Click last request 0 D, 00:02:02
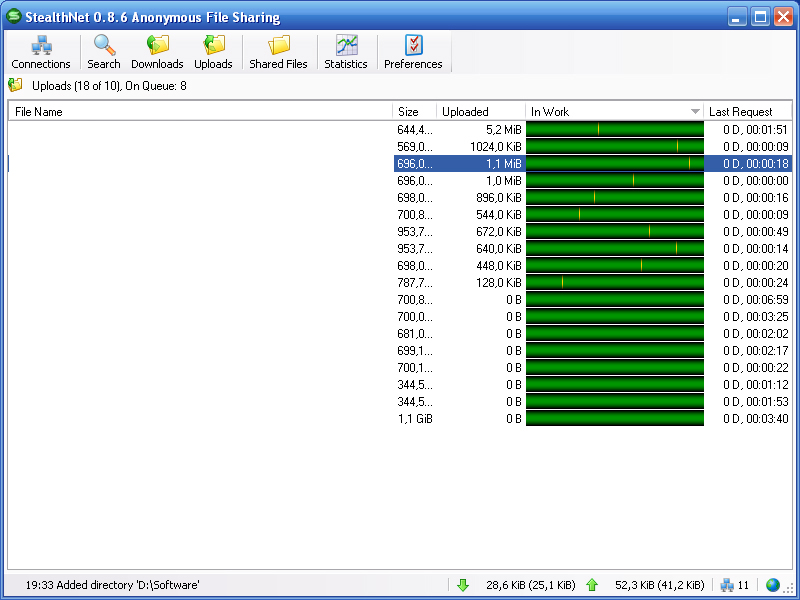The image size is (800, 600). click(x=756, y=334)
